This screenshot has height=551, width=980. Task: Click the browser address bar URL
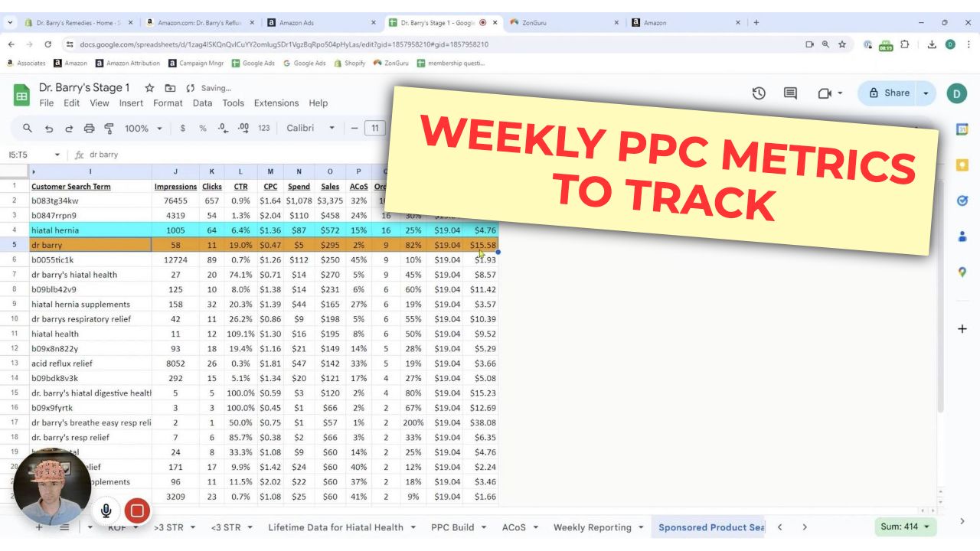(284, 44)
